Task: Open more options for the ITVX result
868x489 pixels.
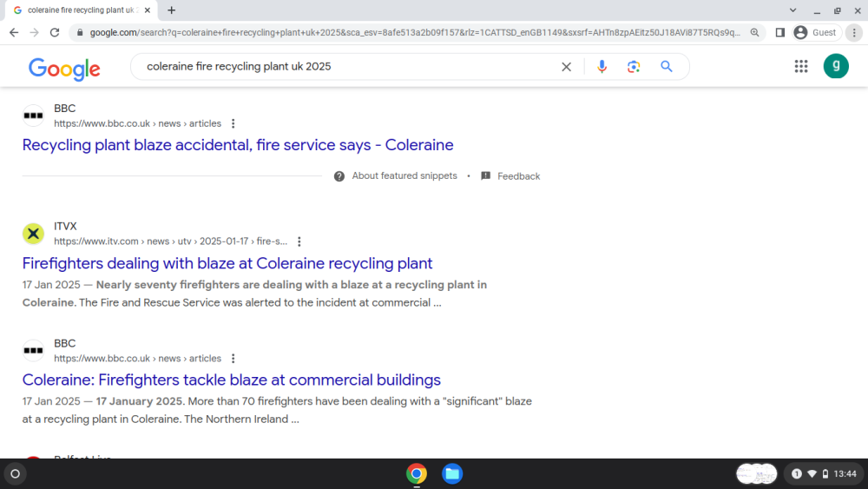Action: (x=299, y=241)
